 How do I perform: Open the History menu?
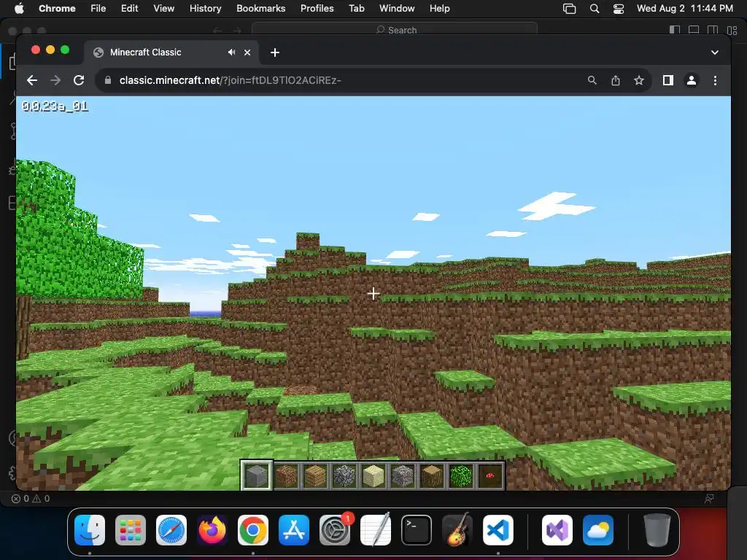point(205,9)
